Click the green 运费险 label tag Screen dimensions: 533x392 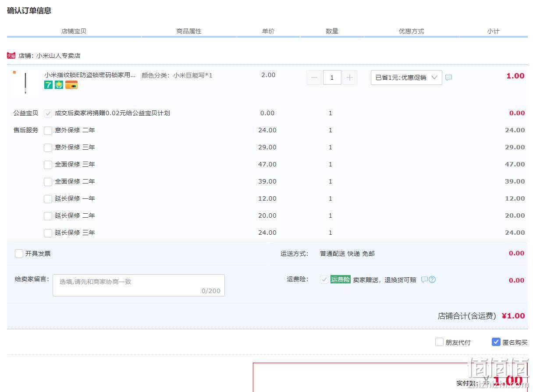[x=340, y=279]
